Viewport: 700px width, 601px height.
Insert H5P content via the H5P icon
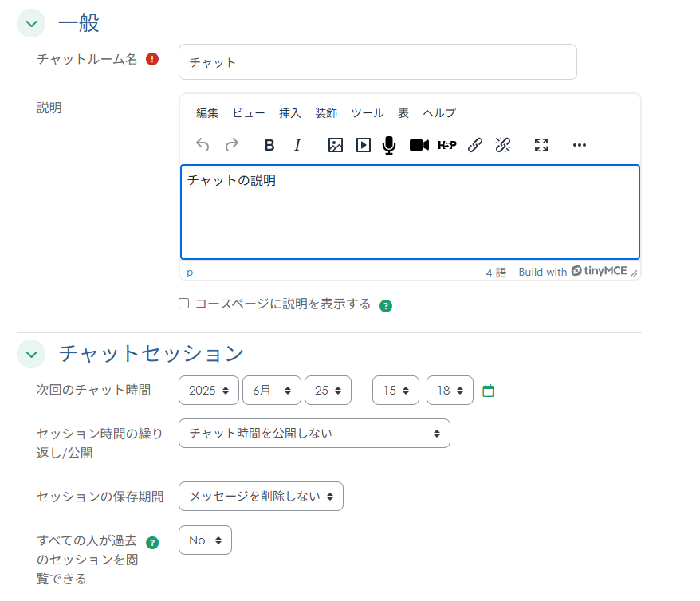pyautogui.click(x=446, y=145)
